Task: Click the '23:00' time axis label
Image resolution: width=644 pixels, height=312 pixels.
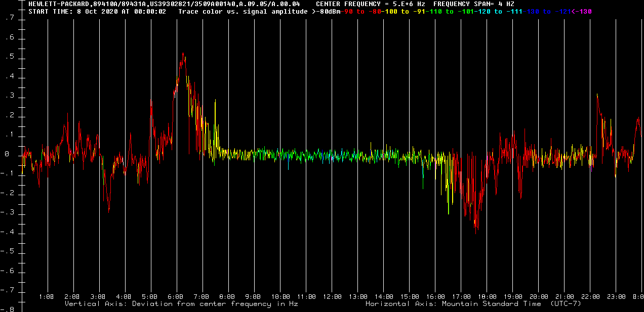Action: pos(616,297)
